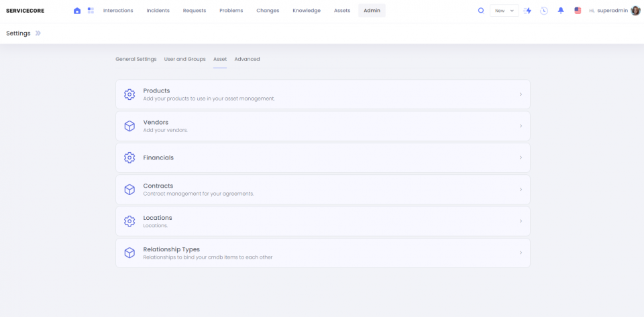Open Contracts management settings
Screen dimensions: 644x317
click(x=323, y=190)
